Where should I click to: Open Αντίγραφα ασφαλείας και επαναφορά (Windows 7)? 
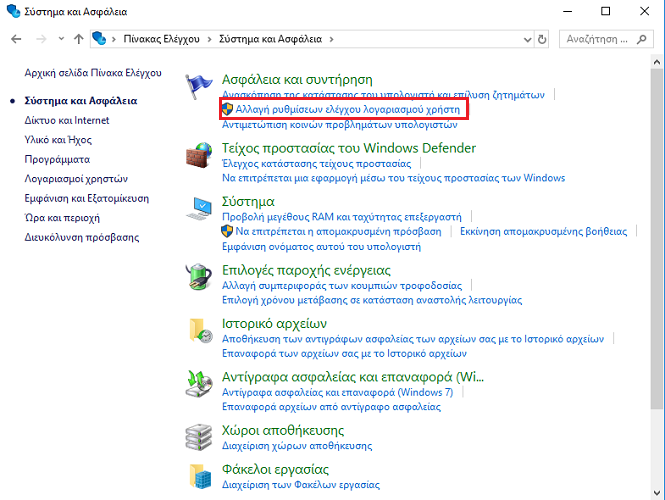pyautogui.click(x=337, y=393)
